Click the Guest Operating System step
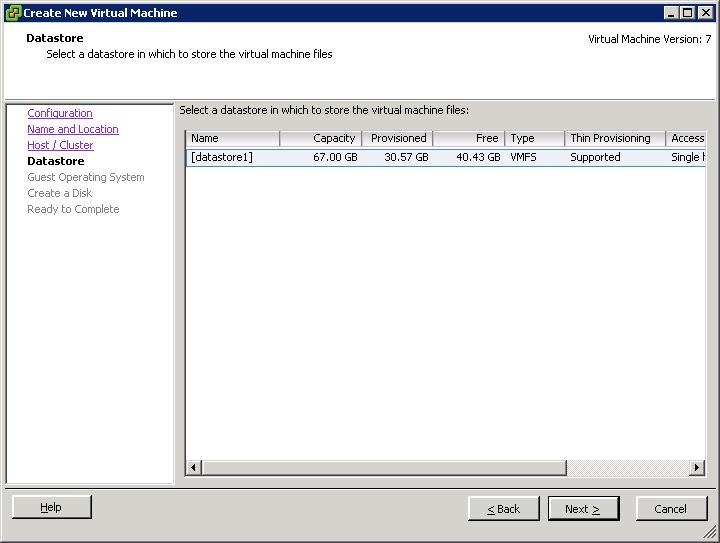The width and height of the screenshot is (720, 543). coord(86,177)
